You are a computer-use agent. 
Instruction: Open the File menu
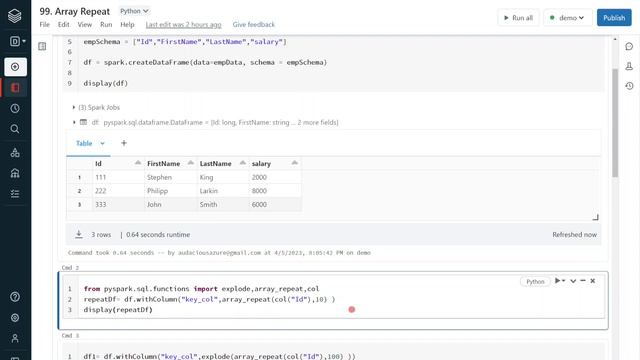click(44, 24)
